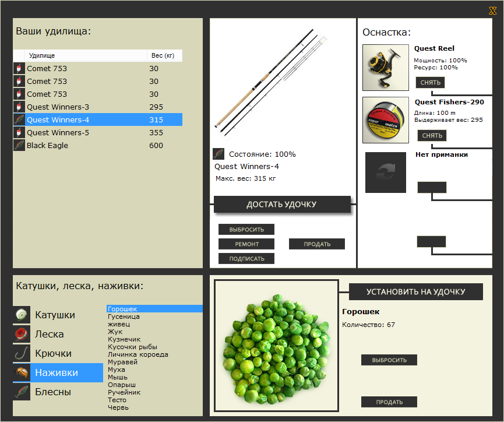Click the Крючки hook icon
The height and width of the screenshot is (422, 504).
coord(22,353)
